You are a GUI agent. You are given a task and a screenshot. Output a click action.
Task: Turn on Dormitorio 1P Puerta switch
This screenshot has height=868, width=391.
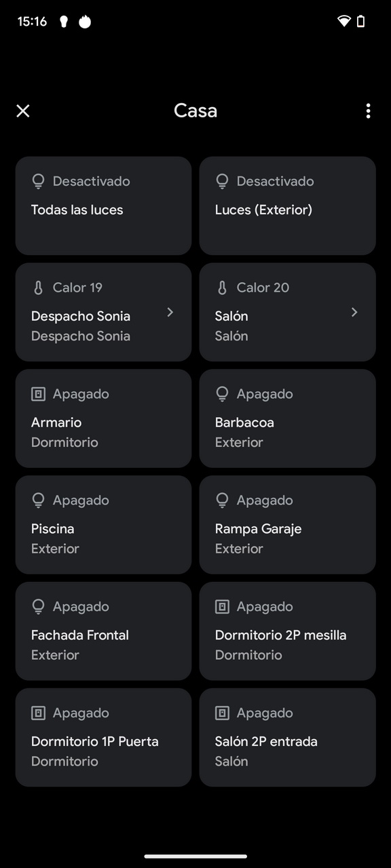pyautogui.click(x=103, y=738)
